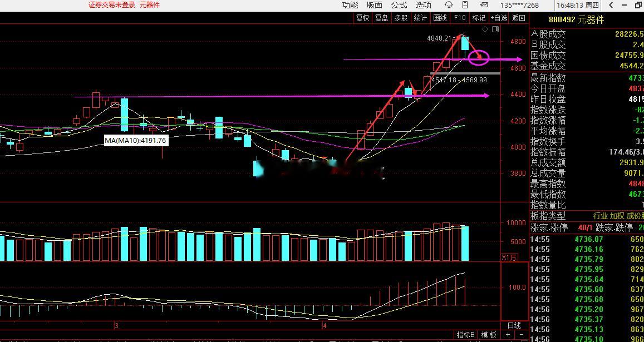The image size is (644, 342).
Task: Click the 行业 type value
Action: click(601, 216)
